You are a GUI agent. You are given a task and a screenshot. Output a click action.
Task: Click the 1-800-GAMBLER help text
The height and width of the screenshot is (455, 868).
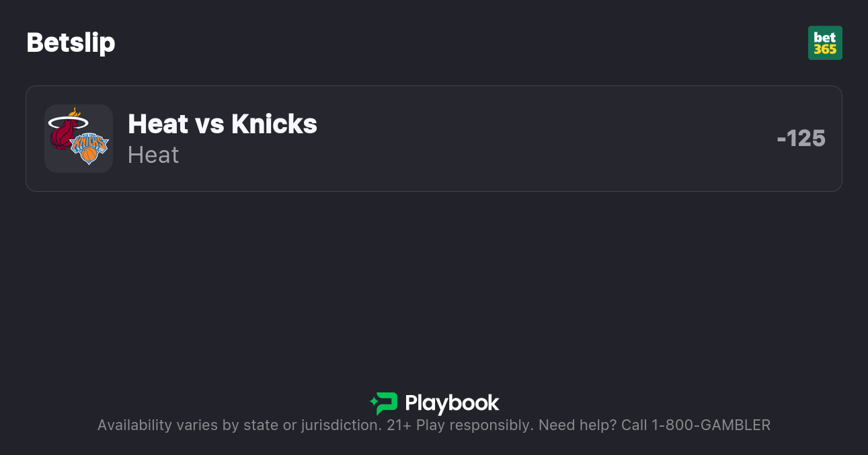[x=710, y=425]
